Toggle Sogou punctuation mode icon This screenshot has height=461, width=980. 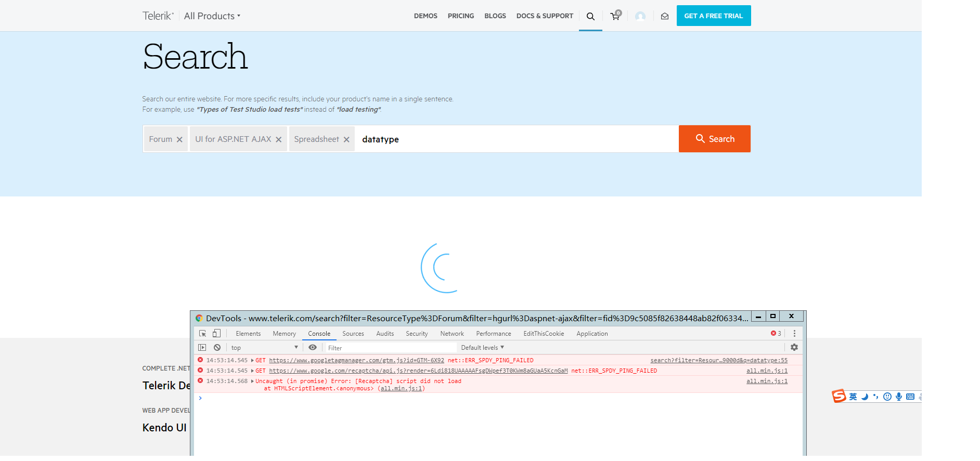[x=876, y=397]
